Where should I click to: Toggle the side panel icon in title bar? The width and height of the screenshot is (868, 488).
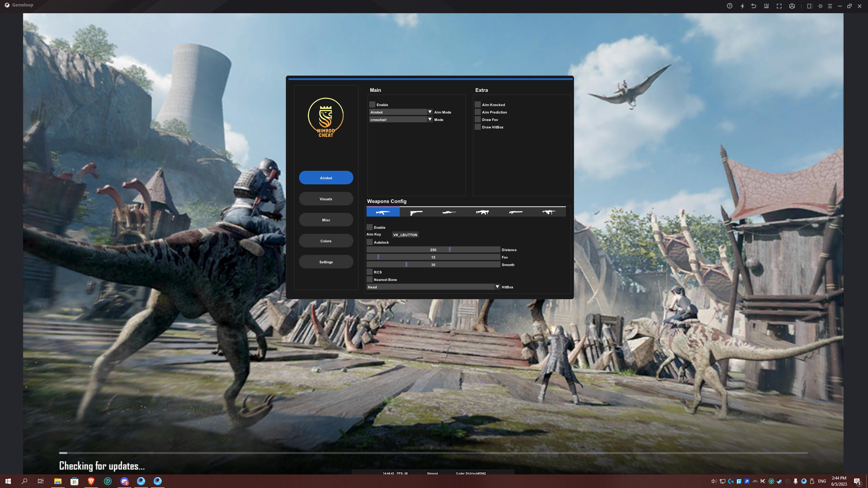click(809, 6)
